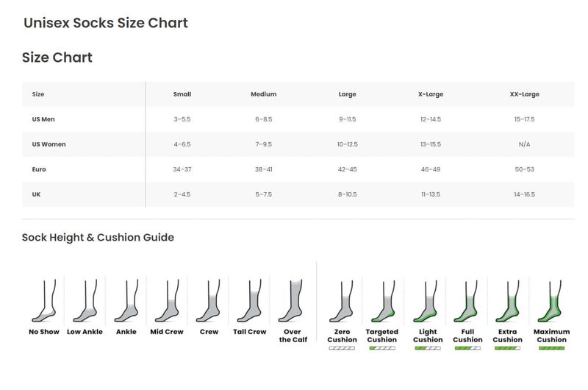Select the Tall Crew sock icon
This screenshot has height=390, width=588.
tap(250, 302)
